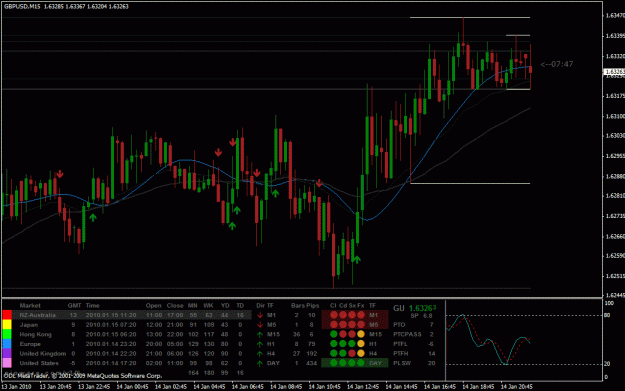Screen dimensions: 625x391
Task: Click the green Cl dot in the M15 row
Action: pyautogui.click(x=334, y=334)
